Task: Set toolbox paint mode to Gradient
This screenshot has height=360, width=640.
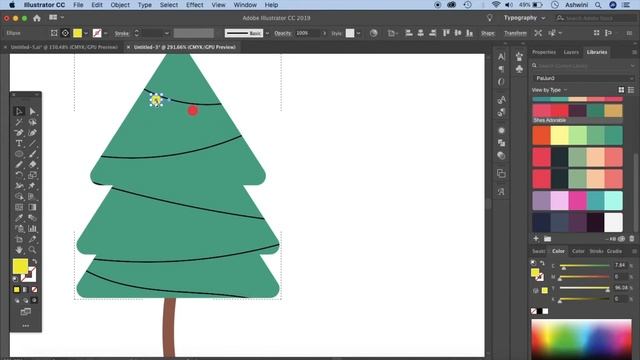Action: [25, 289]
